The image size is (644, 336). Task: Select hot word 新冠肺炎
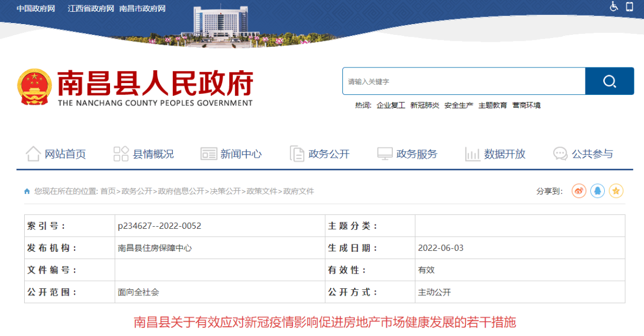(x=425, y=106)
